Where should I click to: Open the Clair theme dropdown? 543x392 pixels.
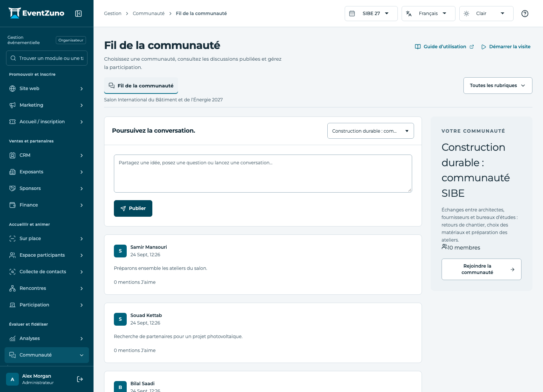point(486,14)
